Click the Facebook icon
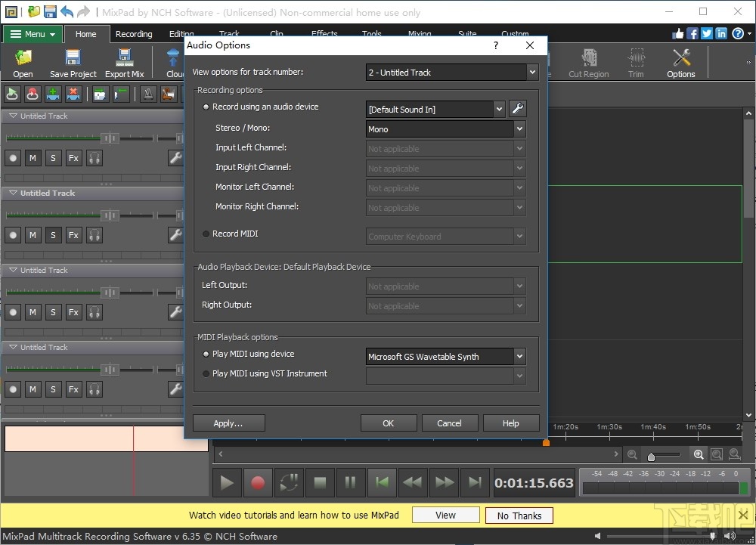The width and height of the screenshot is (756, 545). pos(692,33)
